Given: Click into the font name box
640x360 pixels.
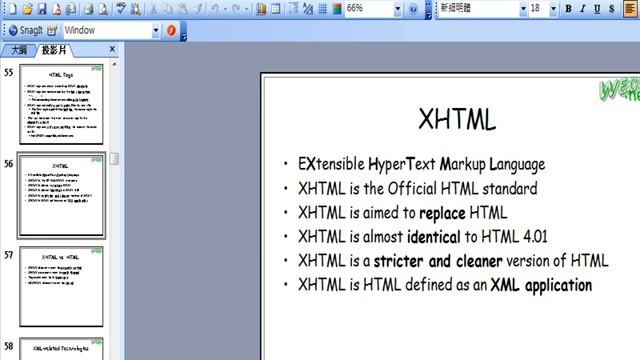Looking at the screenshot, I should point(479,8).
